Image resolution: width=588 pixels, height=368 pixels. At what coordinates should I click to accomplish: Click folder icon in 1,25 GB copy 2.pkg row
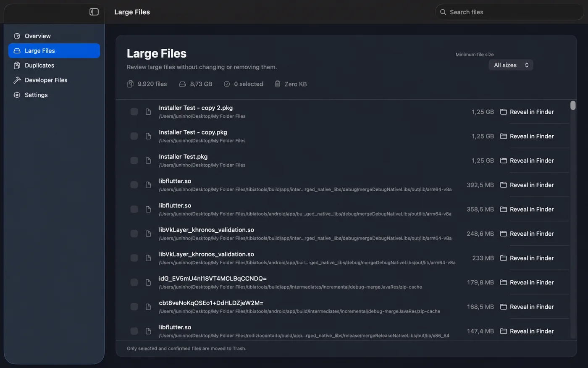[503, 112]
